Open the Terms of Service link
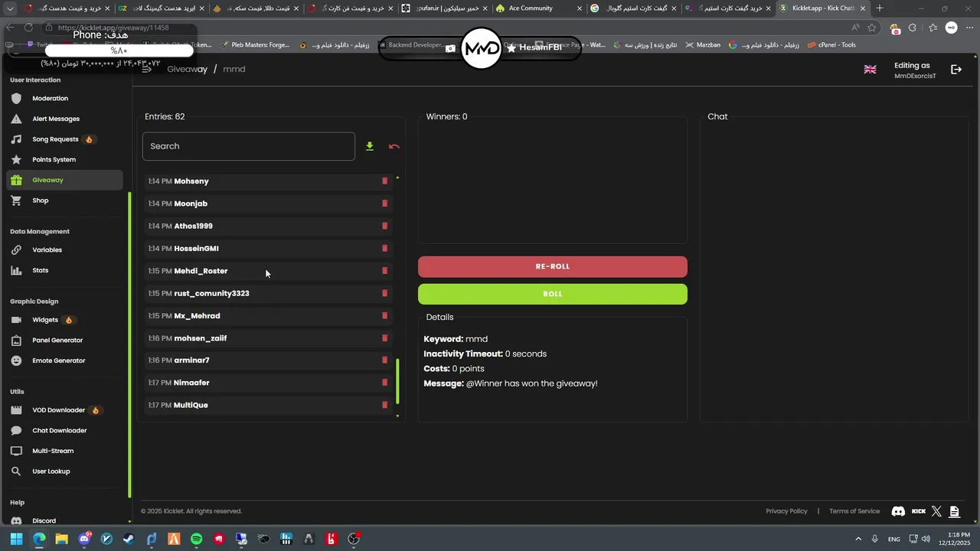The image size is (980, 551). 854,511
